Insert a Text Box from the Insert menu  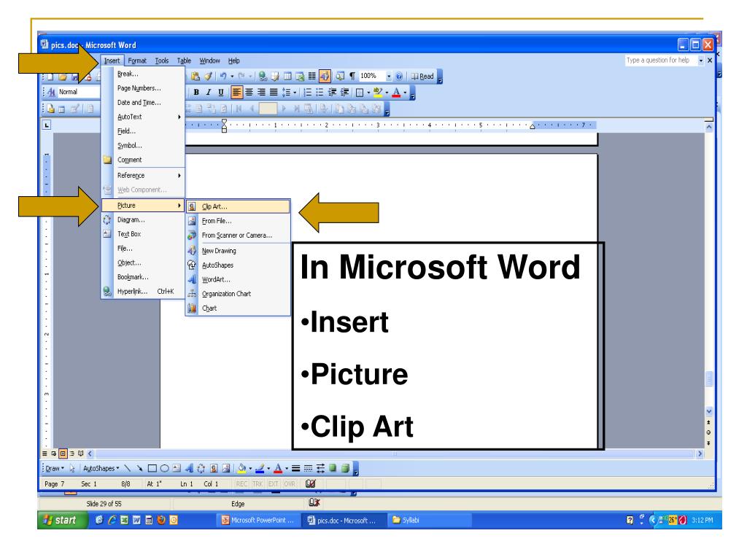point(143,234)
